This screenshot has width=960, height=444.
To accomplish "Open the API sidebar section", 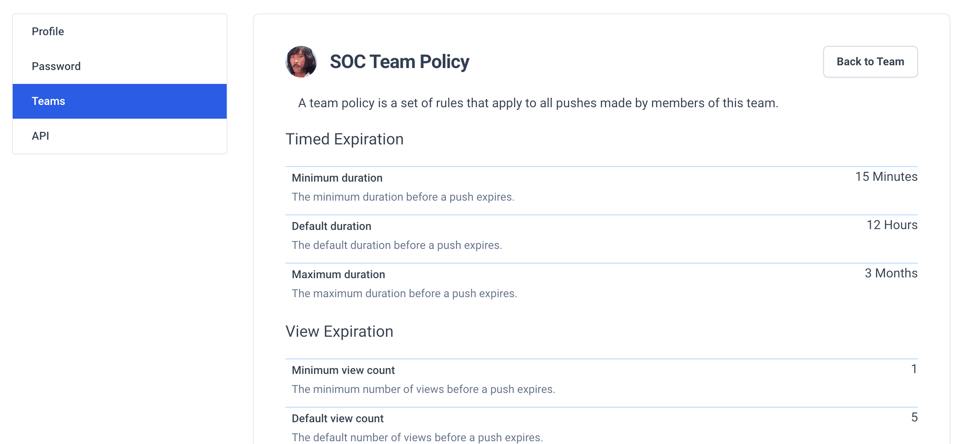I will point(40,136).
